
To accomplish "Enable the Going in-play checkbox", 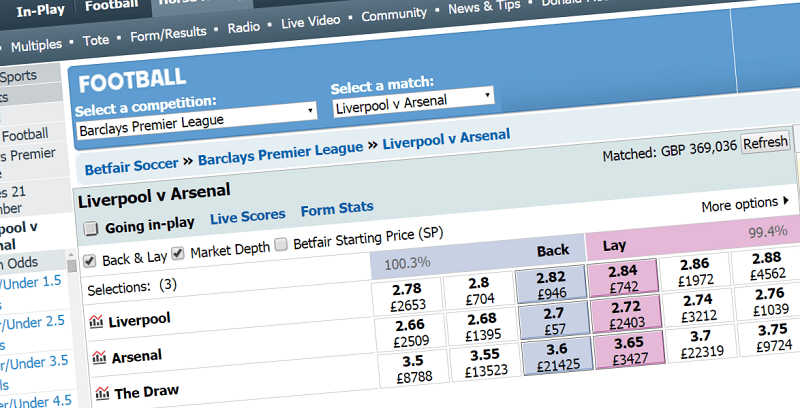I will tap(91, 229).
